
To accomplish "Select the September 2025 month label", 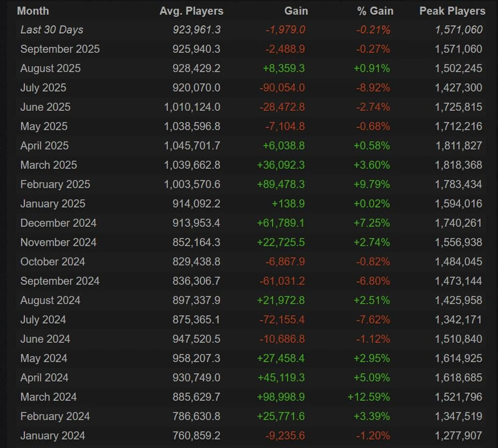I will (x=60, y=49).
